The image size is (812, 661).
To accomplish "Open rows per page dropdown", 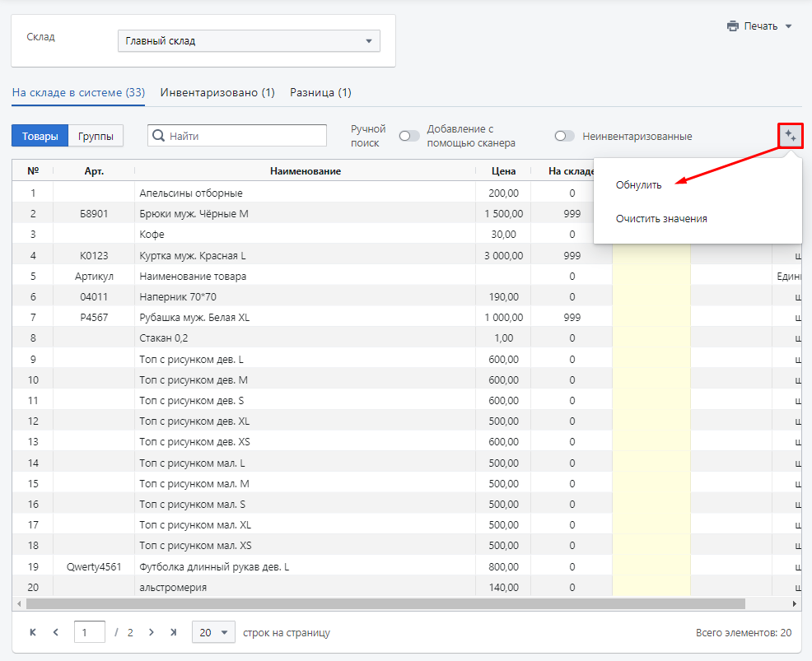I will [213, 632].
